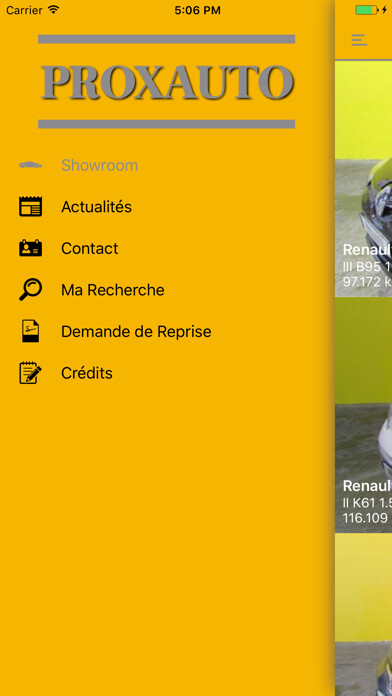Click the Showroom car icon
Image resolution: width=392 pixels, height=696 pixels.
point(31,165)
